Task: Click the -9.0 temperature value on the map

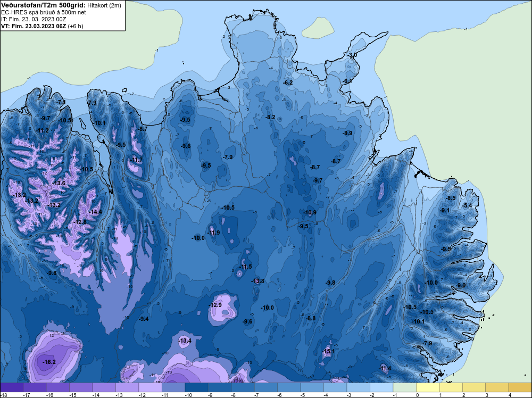Action: [461, 285]
